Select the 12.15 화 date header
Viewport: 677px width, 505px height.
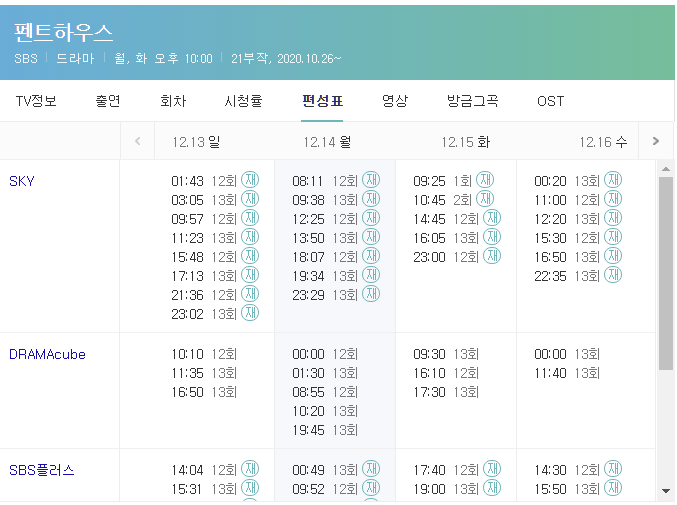pyautogui.click(x=465, y=142)
